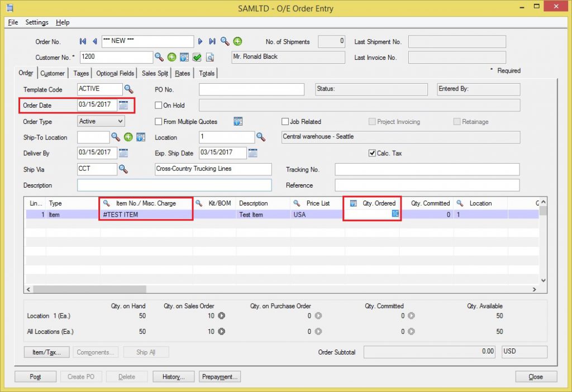Click grid vertical scroll down arrow
This screenshot has height=392, width=572.
(543, 280)
